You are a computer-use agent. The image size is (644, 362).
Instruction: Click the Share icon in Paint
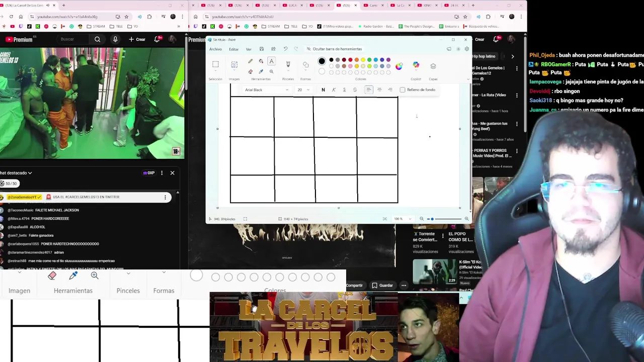coord(273,49)
